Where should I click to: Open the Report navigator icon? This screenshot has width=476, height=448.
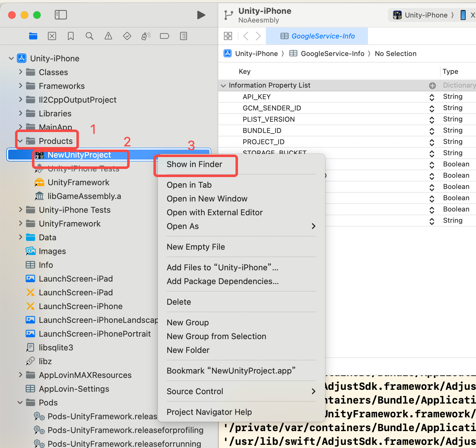184,36
